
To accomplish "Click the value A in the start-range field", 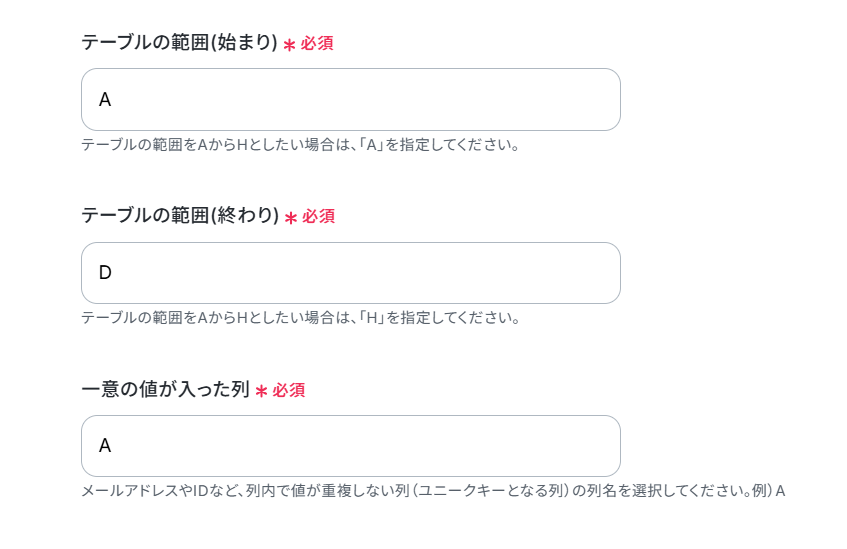I will pos(105,100).
